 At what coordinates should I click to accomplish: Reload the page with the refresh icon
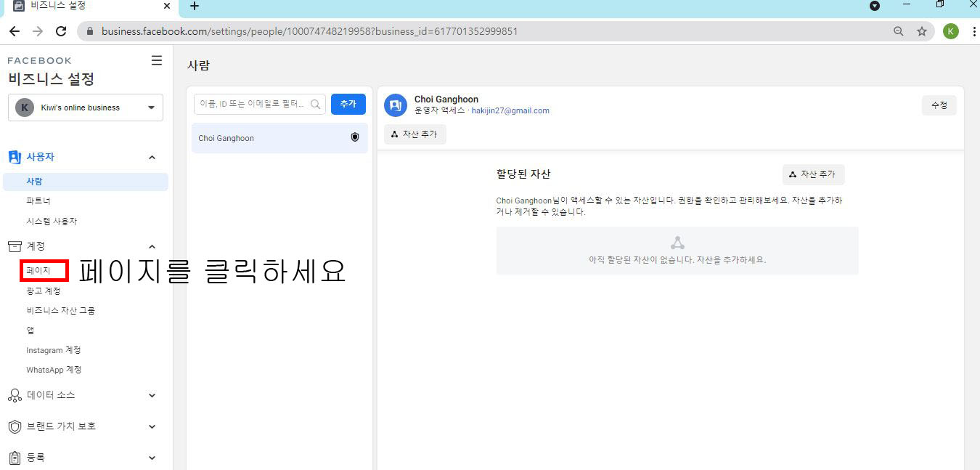coord(61,31)
